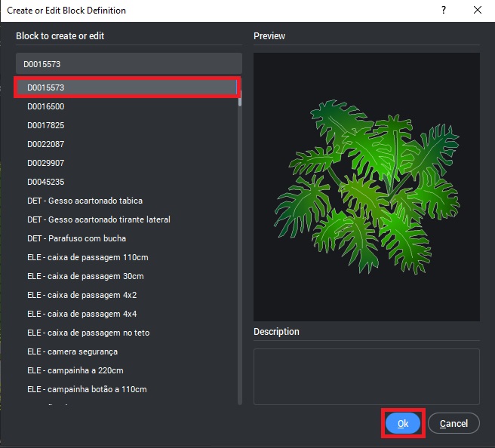Screen dimensions: 495x448
Task: Pick ELE - caixa de passagem 4x2
Action: 81,295
